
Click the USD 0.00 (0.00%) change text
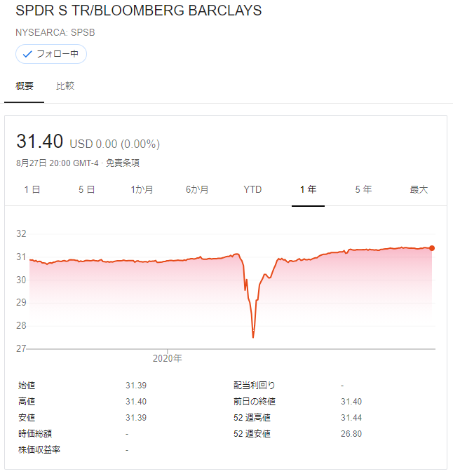point(115,144)
